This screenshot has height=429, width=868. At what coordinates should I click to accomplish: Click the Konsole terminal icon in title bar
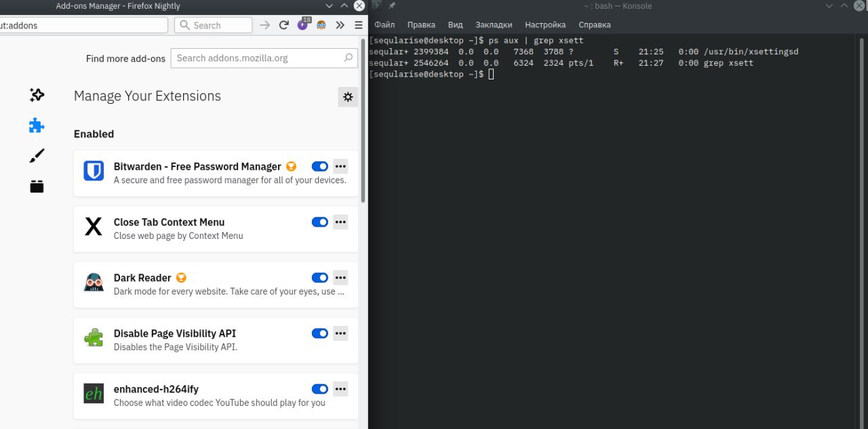point(376,5)
